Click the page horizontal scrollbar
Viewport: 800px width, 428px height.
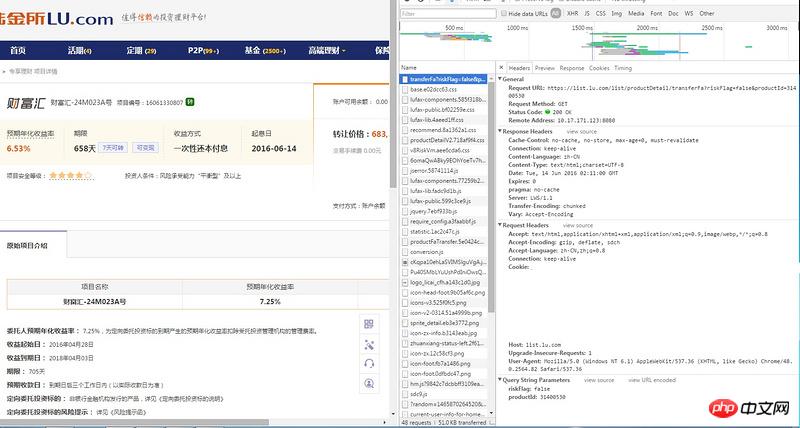click(134, 422)
